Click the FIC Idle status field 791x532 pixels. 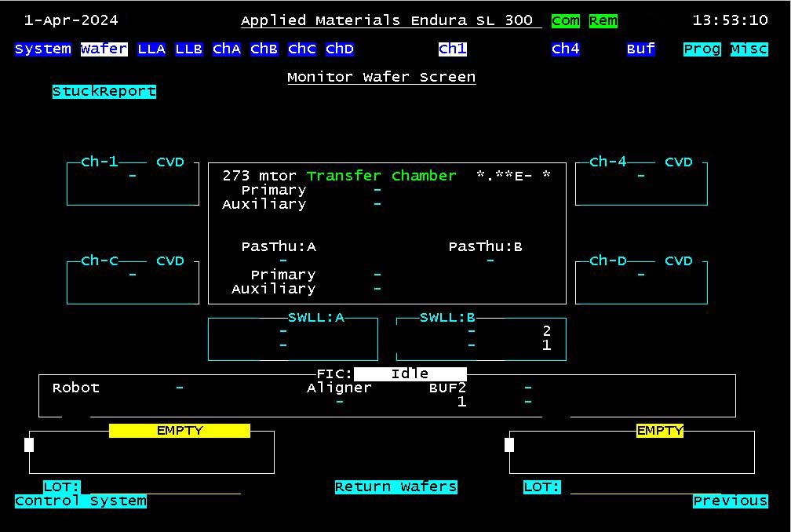pyautogui.click(x=410, y=373)
